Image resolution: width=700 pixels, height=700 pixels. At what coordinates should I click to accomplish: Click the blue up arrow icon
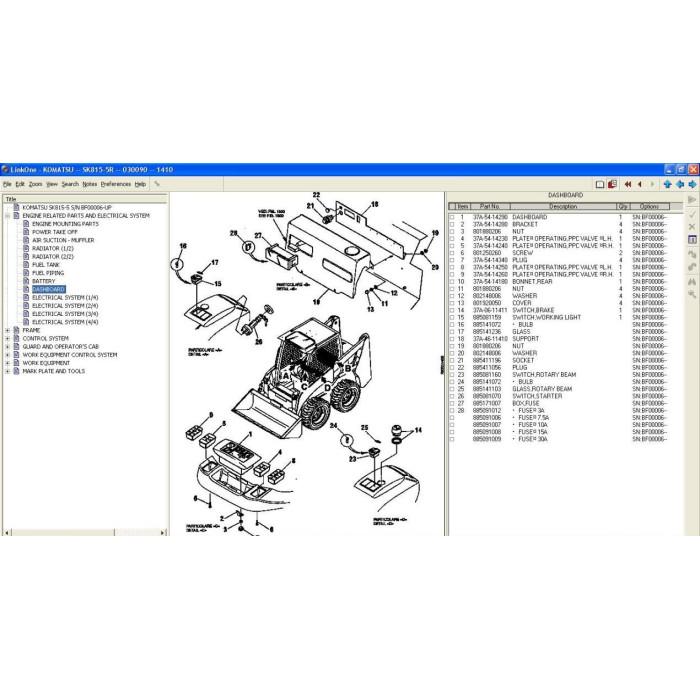667,184
